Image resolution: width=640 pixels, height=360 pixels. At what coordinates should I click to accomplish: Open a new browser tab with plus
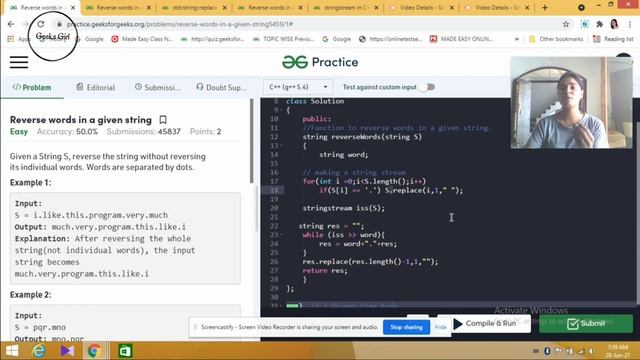[x=545, y=7]
